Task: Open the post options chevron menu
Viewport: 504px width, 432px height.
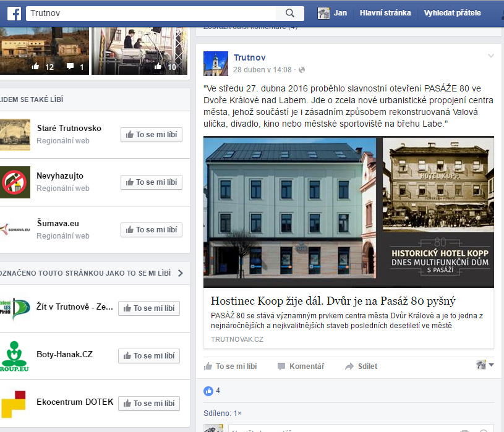Action: coord(491,57)
